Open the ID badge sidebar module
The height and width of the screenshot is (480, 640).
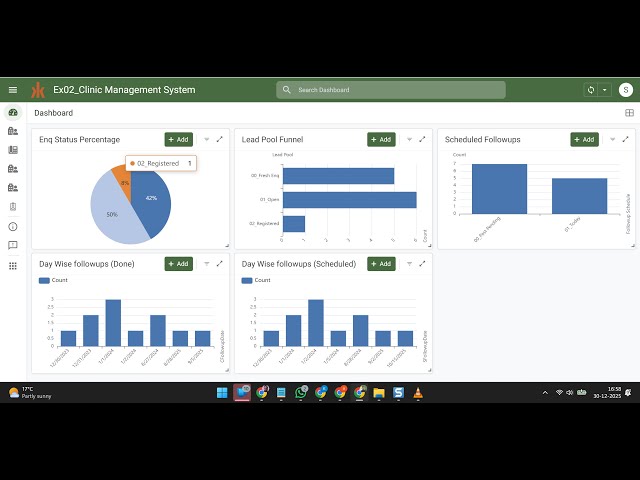[x=13, y=207]
